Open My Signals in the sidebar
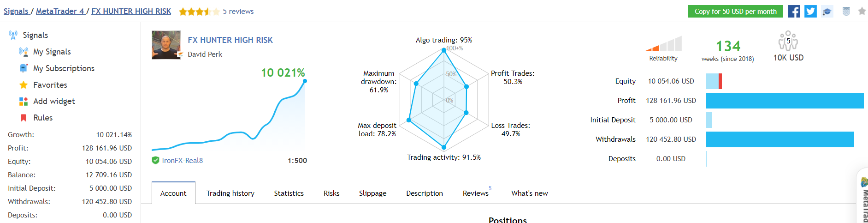Image resolution: width=868 pixels, height=223 pixels. pyautogui.click(x=52, y=52)
